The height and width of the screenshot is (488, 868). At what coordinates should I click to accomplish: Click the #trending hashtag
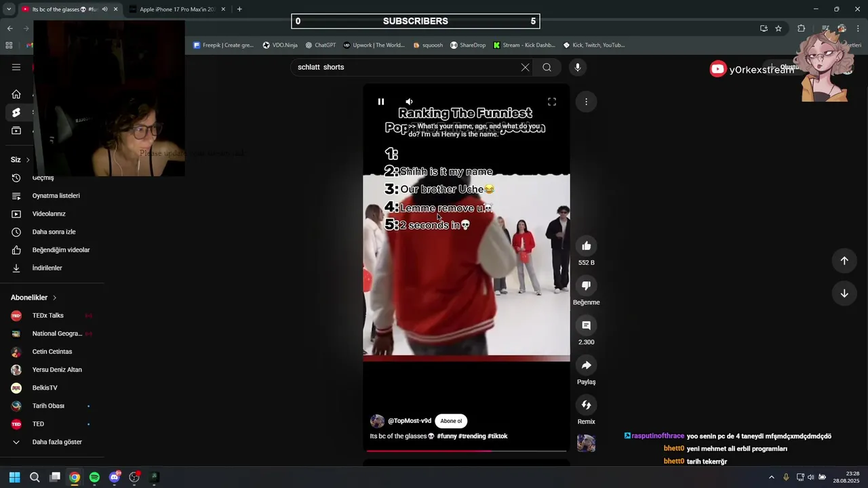coord(472,436)
